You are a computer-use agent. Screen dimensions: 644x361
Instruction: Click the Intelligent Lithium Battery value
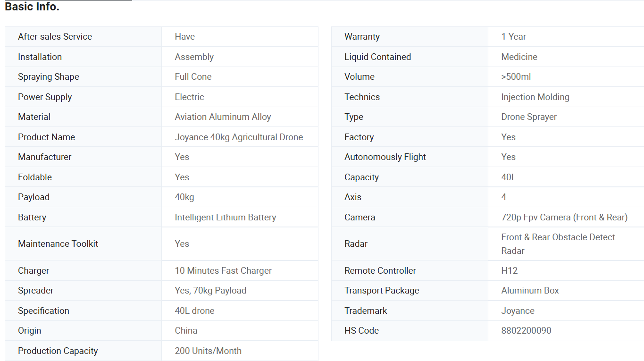point(225,217)
